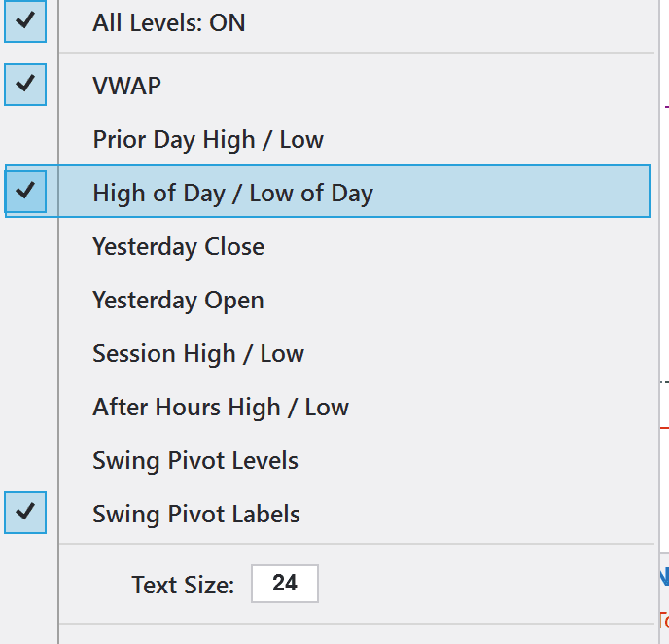Screen dimensions: 669x644
Task: Show the Yesterday Open level
Action: coord(178,300)
